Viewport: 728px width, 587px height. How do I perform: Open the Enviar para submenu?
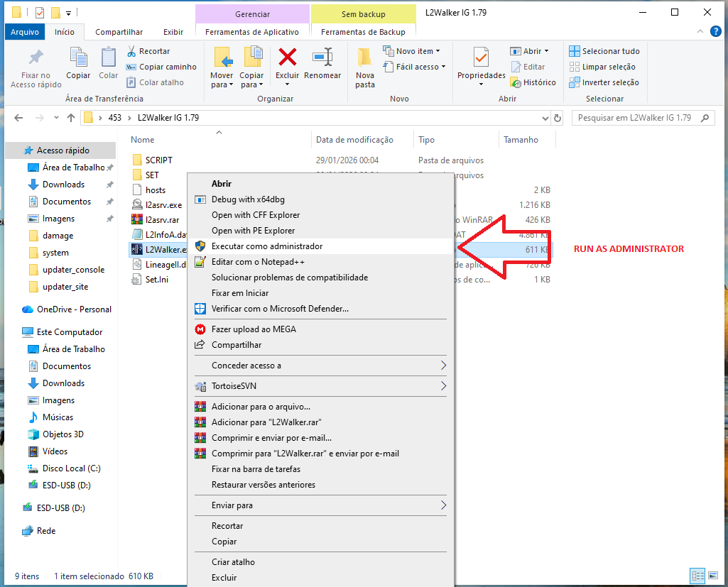[x=320, y=505]
